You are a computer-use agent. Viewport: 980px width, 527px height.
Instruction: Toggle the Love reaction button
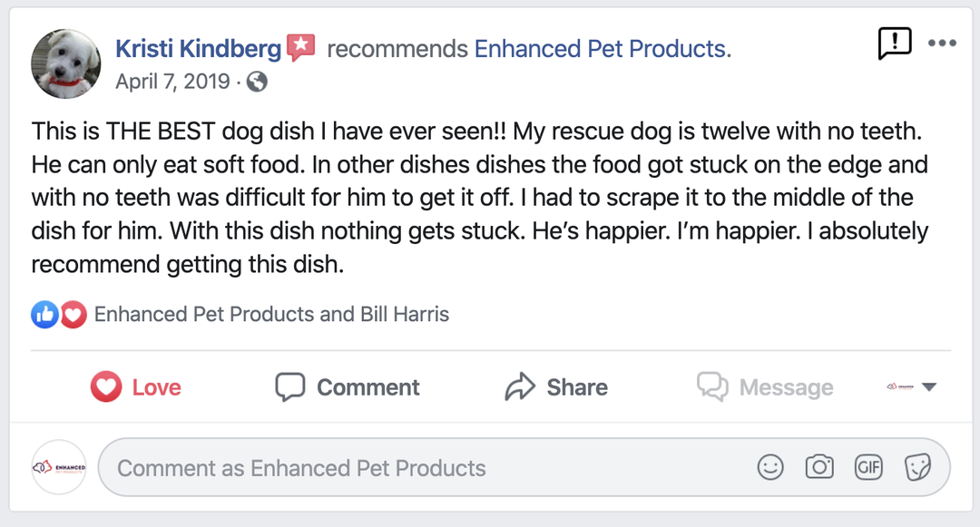click(136, 387)
